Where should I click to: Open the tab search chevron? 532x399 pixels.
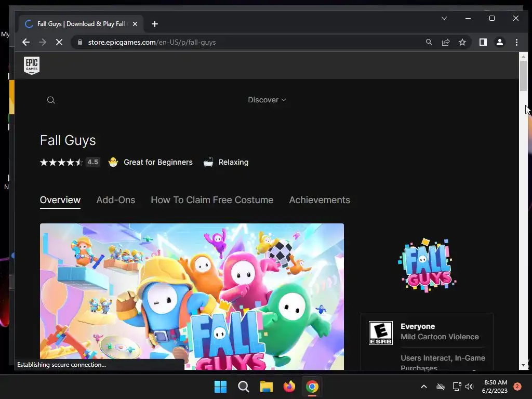pos(444,18)
